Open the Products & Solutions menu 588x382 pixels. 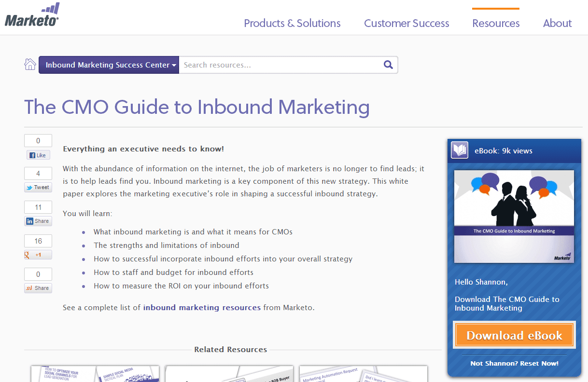(292, 23)
